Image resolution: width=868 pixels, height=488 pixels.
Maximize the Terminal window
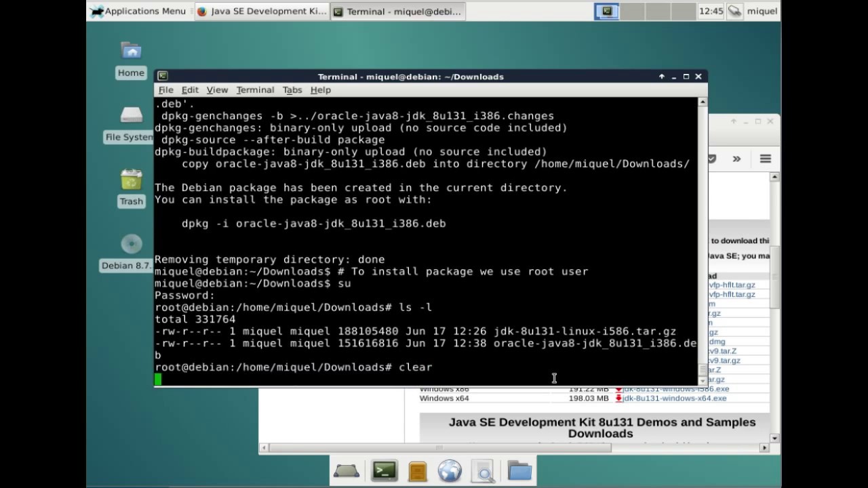(686, 77)
